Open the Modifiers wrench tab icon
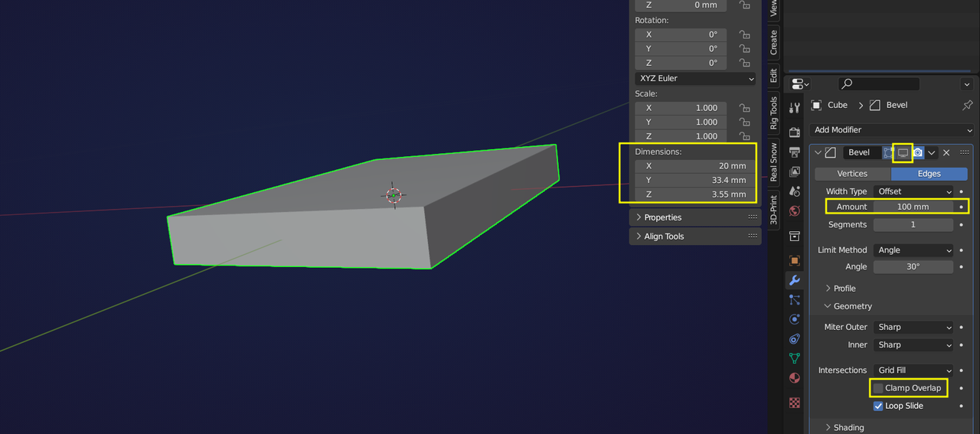This screenshot has width=980, height=434. [x=795, y=280]
